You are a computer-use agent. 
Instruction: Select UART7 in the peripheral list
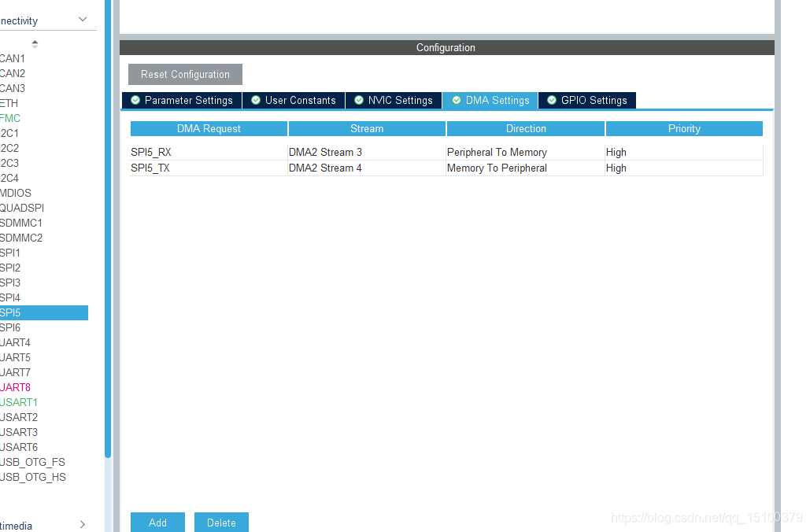point(15,373)
